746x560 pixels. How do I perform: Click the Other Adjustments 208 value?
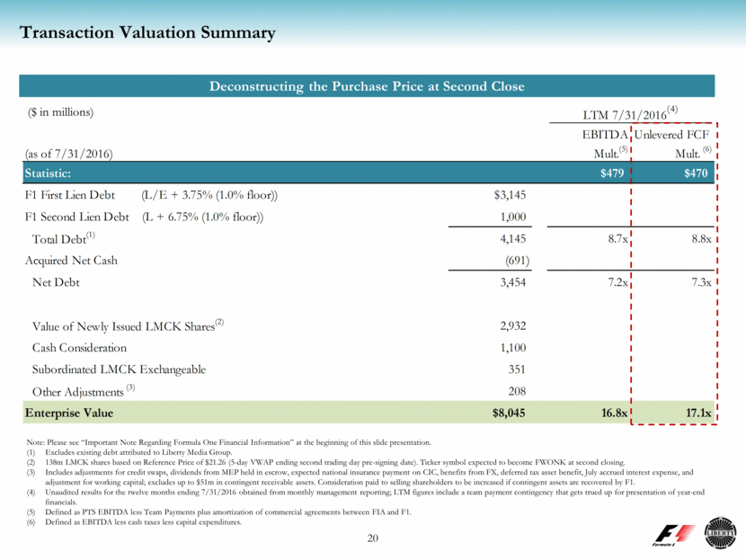[516, 391]
